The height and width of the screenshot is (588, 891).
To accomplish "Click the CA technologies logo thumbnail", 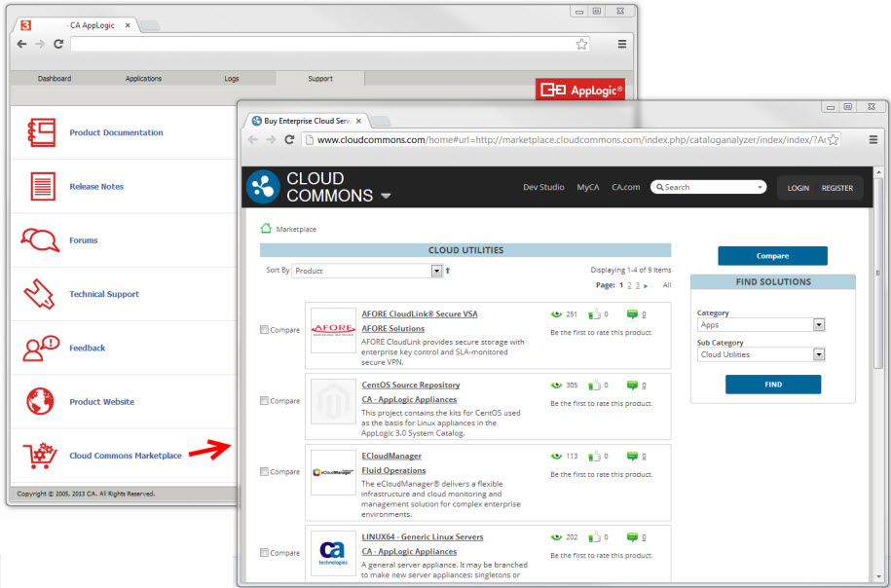I will tap(334, 553).
